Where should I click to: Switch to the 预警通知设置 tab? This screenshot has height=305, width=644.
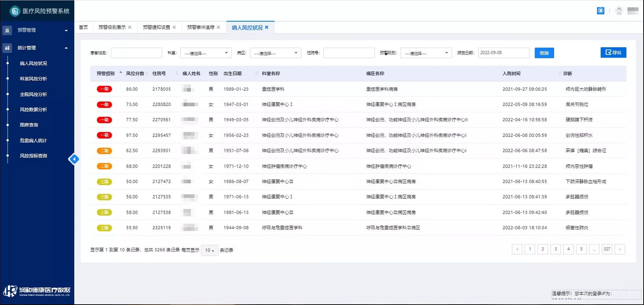(156, 27)
